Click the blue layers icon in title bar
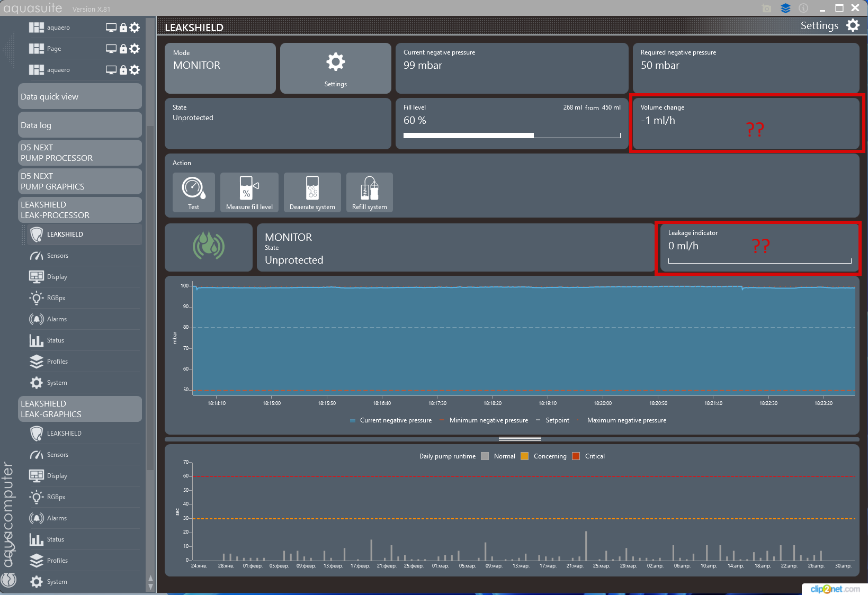The width and height of the screenshot is (868, 595). [x=785, y=8]
